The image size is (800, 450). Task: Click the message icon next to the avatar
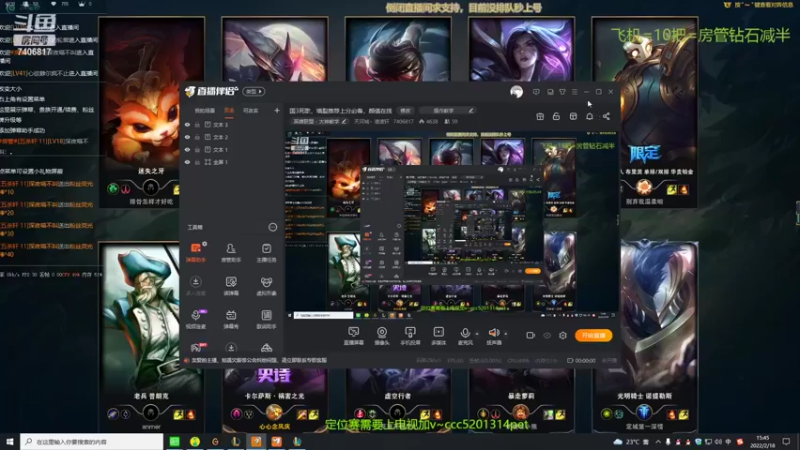coord(536,92)
